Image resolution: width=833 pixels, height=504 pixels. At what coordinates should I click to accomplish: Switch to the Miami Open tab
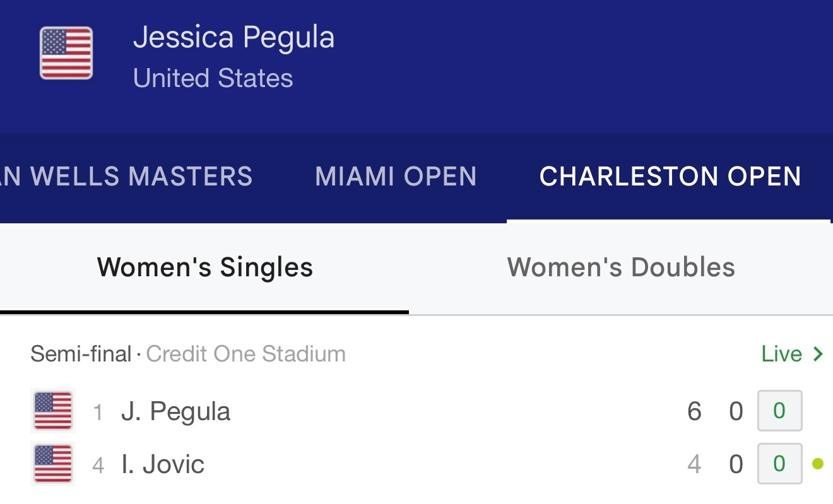tap(396, 177)
